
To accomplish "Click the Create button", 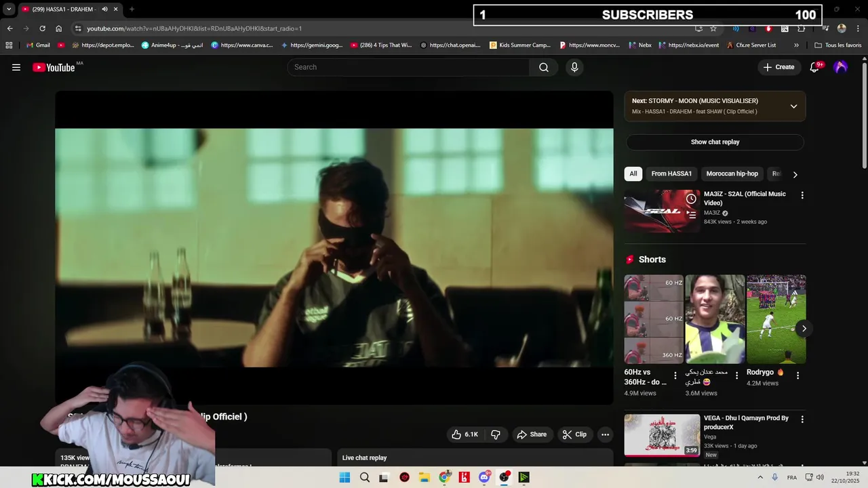I will pyautogui.click(x=778, y=67).
